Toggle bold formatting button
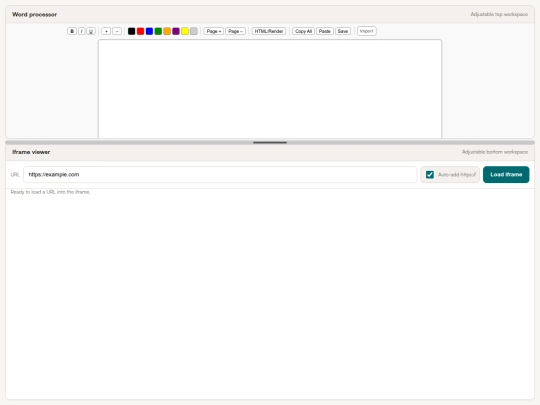The height and width of the screenshot is (405, 540). click(x=72, y=31)
